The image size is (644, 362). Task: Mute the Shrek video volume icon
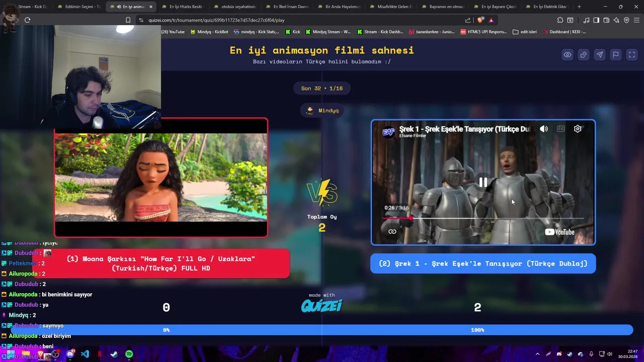click(544, 129)
